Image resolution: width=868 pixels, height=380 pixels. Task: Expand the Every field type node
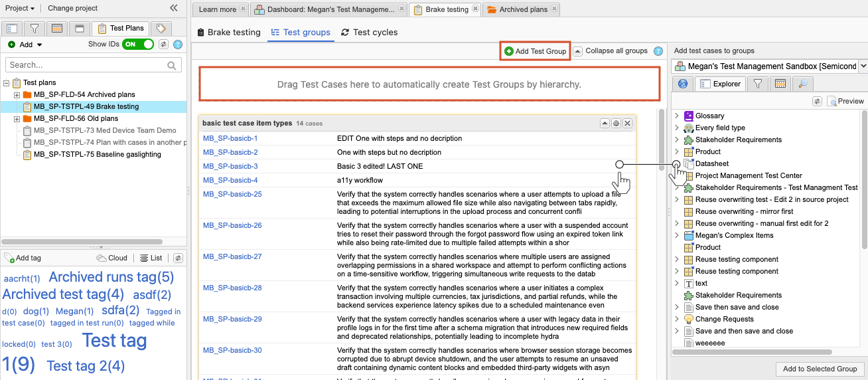tap(677, 128)
